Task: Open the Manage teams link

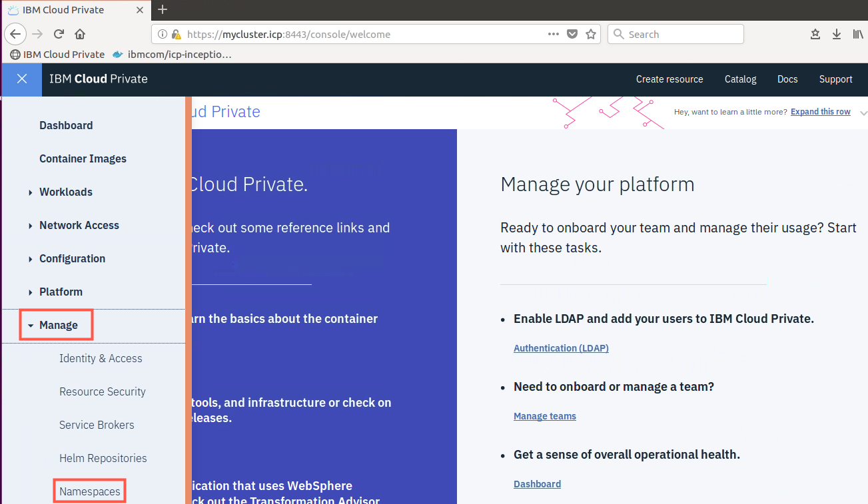Action: 545,416
